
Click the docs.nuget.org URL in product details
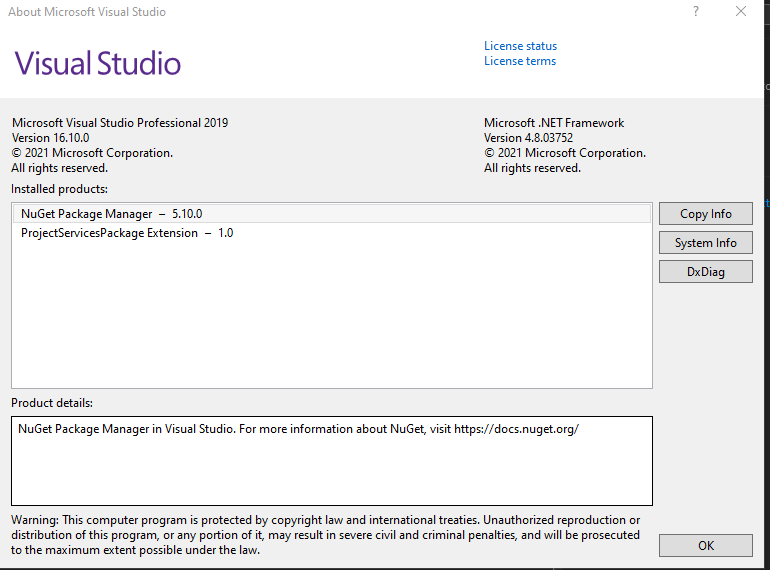[x=516, y=429]
